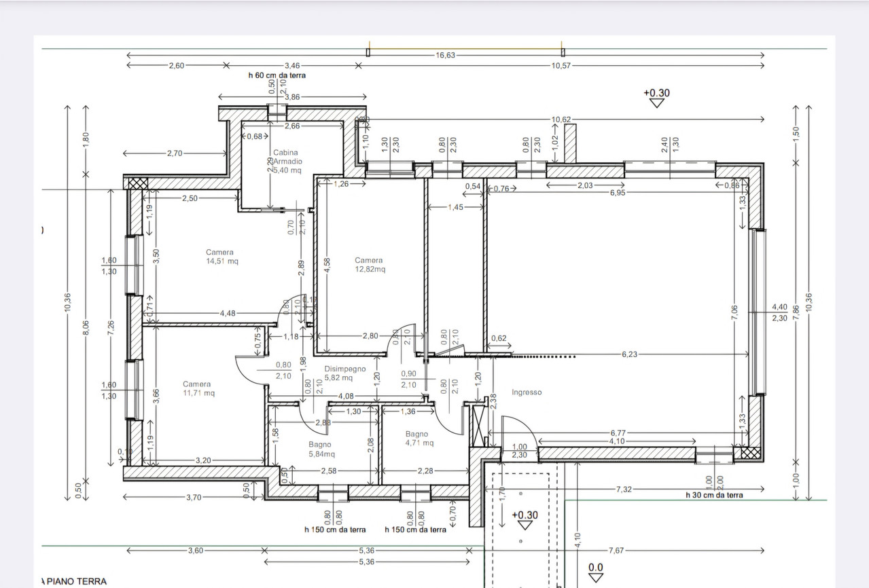
Task: Click the 'Disimpegno 5,82 mq' label
Action: (344, 373)
